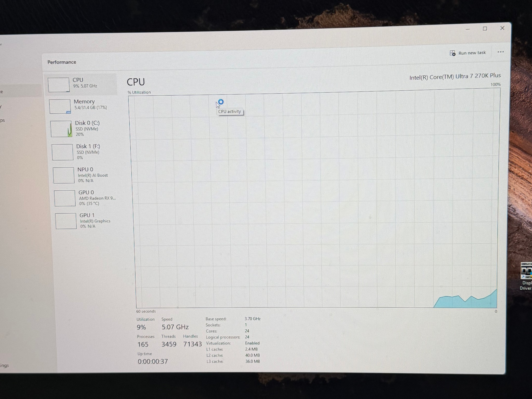Click the 165 processes value
Viewport: 532px width, 399px height.
[143, 344]
